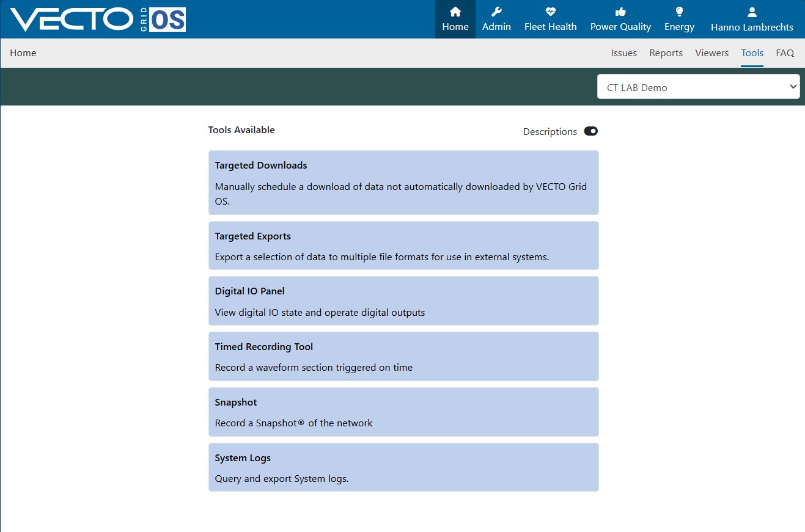
Task: Open Admin via wrench icon
Action: point(496,12)
